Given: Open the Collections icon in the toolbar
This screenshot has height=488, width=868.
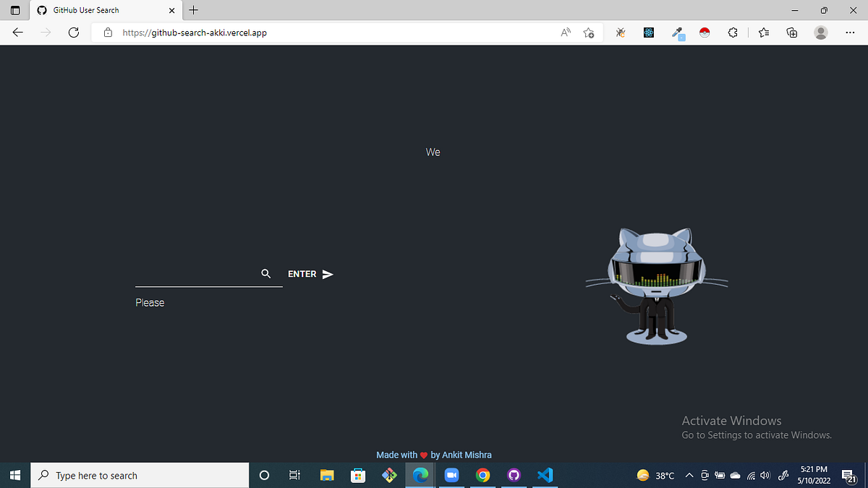Looking at the screenshot, I should pos(791,33).
